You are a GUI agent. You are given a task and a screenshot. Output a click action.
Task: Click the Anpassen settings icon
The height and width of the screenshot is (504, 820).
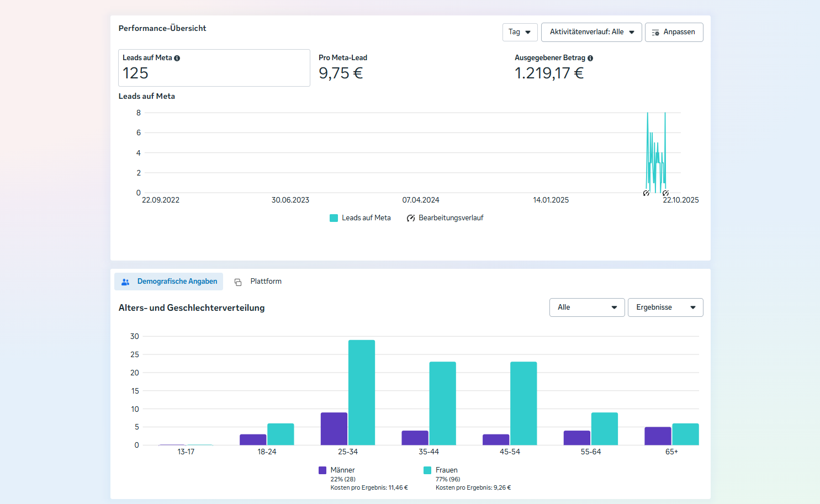coord(655,33)
